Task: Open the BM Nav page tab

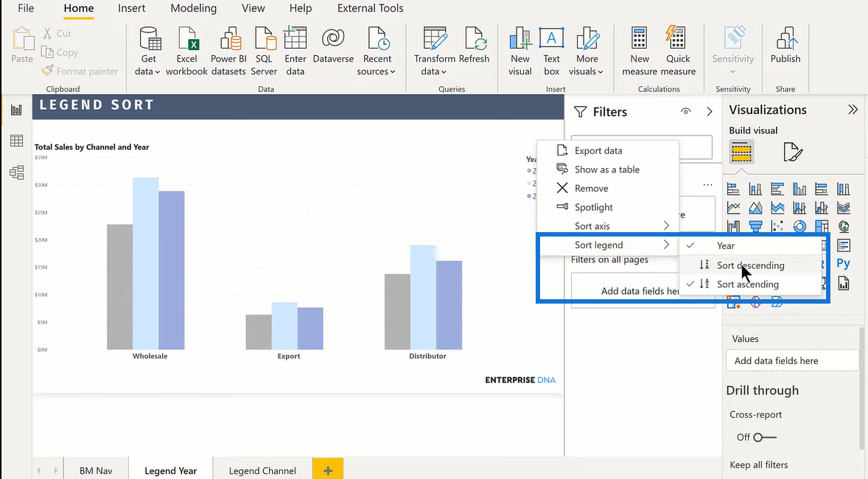Action: point(96,470)
